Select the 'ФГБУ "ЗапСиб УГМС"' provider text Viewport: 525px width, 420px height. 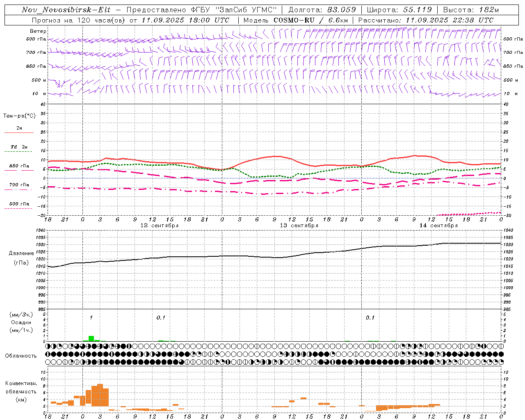coord(234,10)
